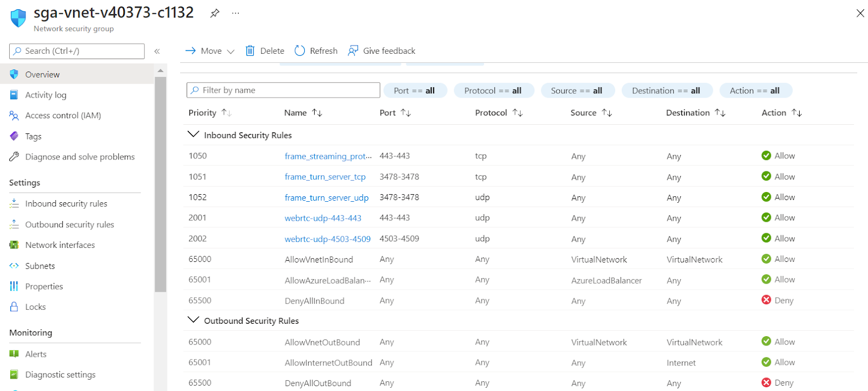This screenshot has height=391, width=868.
Task: Collapse the sidebar with double chevron
Action: point(157,52)
